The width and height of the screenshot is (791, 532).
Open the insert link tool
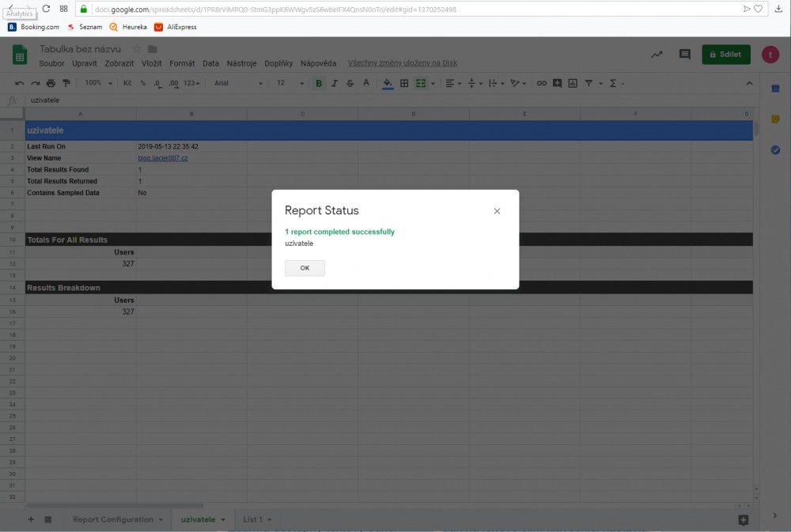click(x=541, y=83)
